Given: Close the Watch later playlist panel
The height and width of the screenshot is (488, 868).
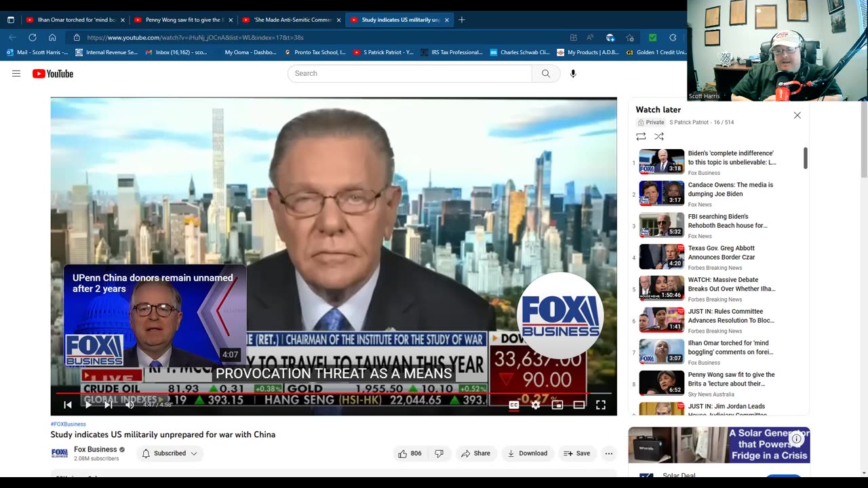Looking at the screenshot, I should pyautogui.click(x=797, y=115).
